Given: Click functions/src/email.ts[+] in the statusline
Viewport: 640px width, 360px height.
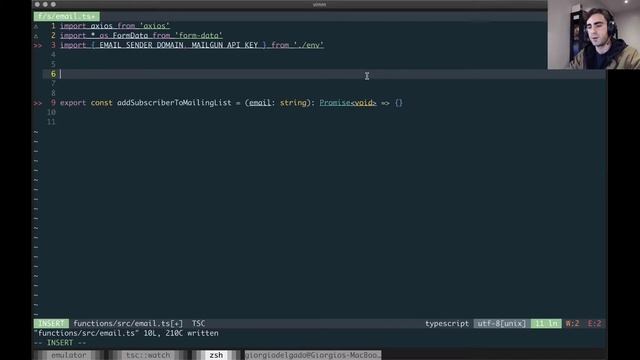Looking at the screenshot, I should click(128, 324).
